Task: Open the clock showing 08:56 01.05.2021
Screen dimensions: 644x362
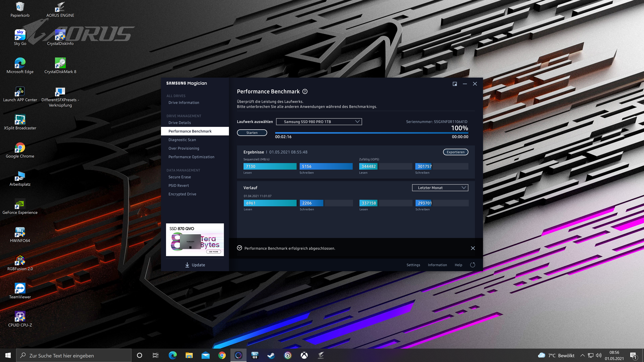Action: tap(614, 355)
